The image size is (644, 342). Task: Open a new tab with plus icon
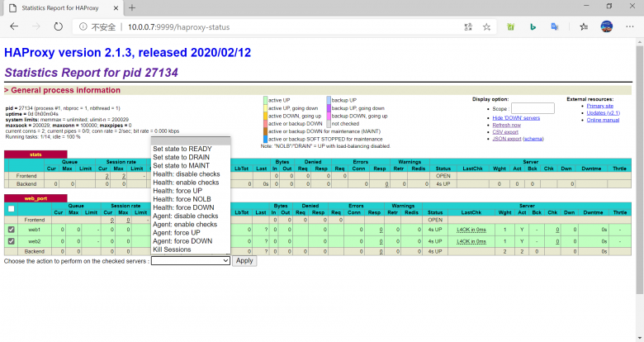tap(132, 7)
